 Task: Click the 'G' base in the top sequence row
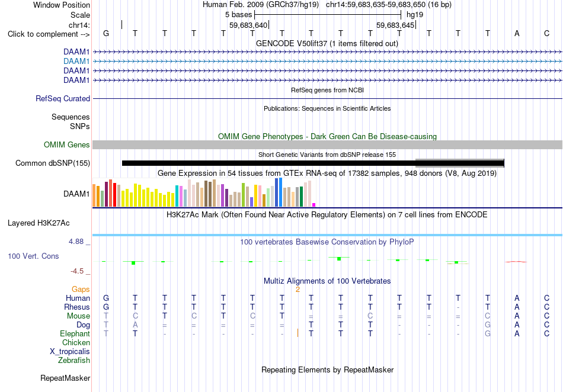106,33
